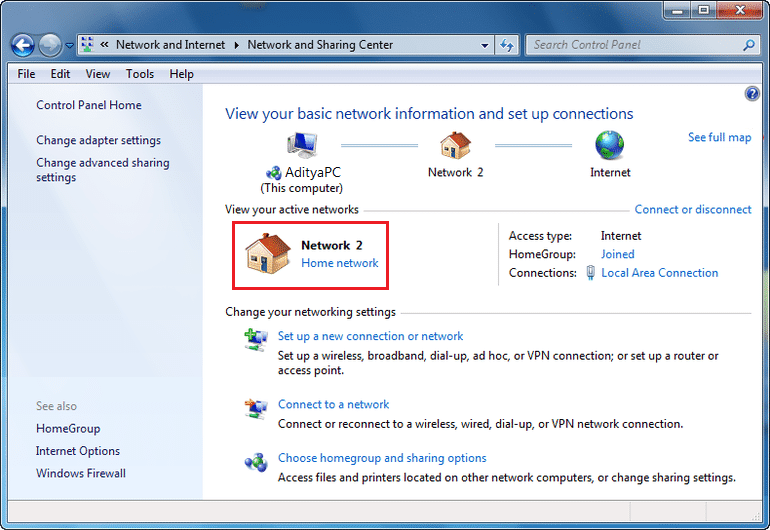
Task: Open Choose homegroup and sharing options
Action: (x=382, y=458)
